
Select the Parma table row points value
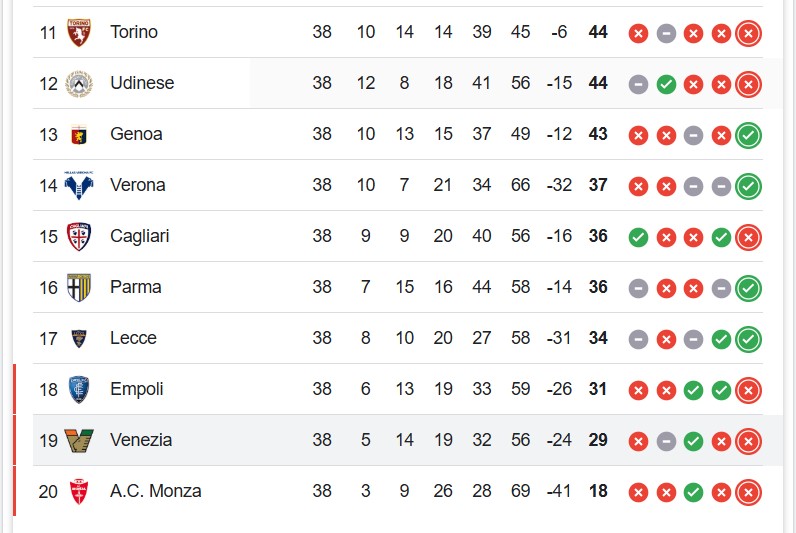[x=598, y=287]
